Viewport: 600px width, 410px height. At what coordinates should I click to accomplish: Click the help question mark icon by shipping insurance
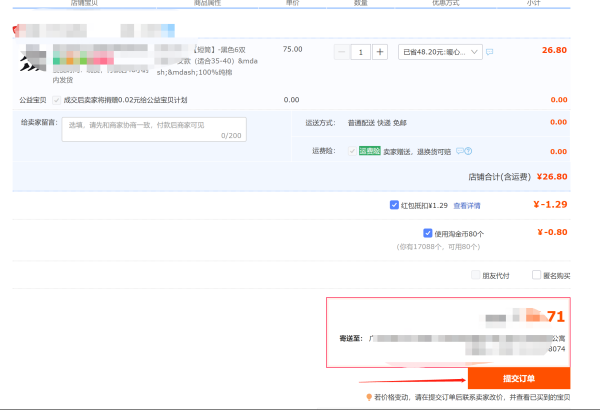(468, 151)
